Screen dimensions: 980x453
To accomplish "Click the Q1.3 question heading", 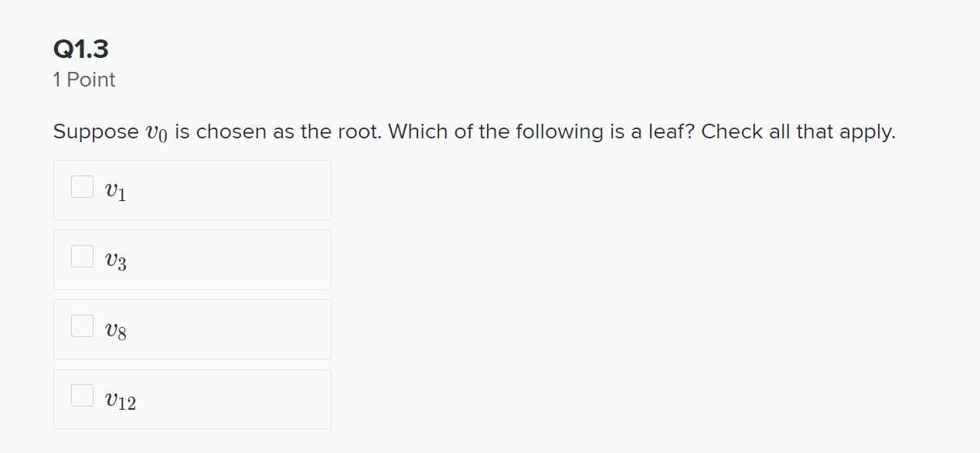I will pos(80,49).
